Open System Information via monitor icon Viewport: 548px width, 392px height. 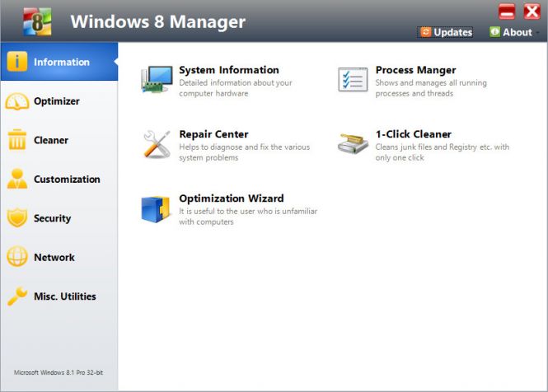point(157,79)
